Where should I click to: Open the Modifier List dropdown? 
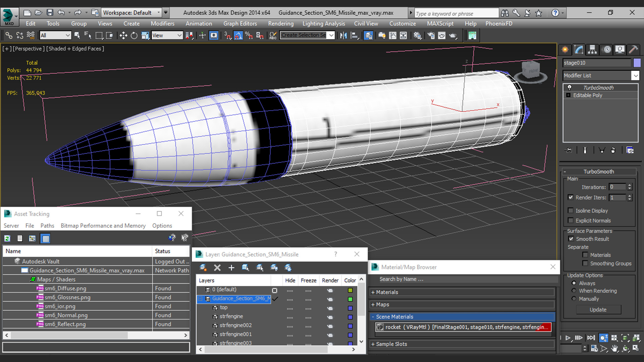[x=601, y=75]
